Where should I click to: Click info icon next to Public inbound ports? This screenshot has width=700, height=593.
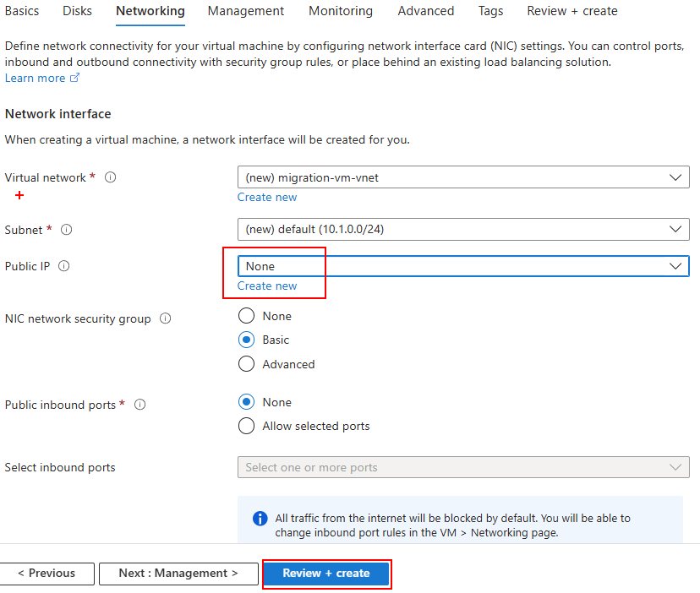[x=140, y=405]
